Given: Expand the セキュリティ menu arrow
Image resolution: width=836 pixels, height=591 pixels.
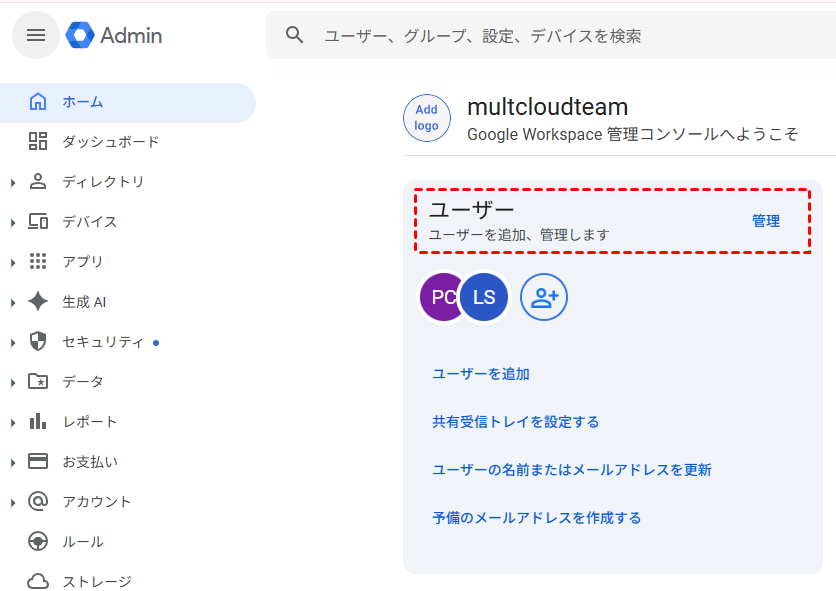Looking at the screenshot, I should (13, 342).
